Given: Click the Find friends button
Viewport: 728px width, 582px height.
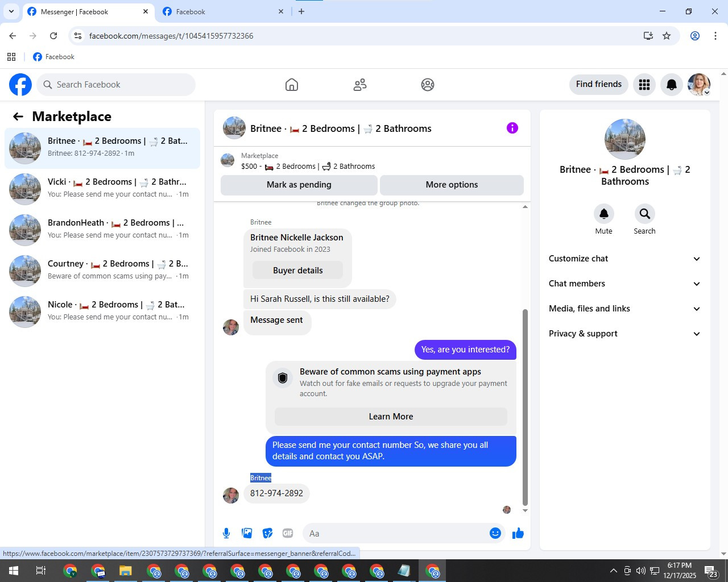Looking at the screenshot, I should (599, 84).
